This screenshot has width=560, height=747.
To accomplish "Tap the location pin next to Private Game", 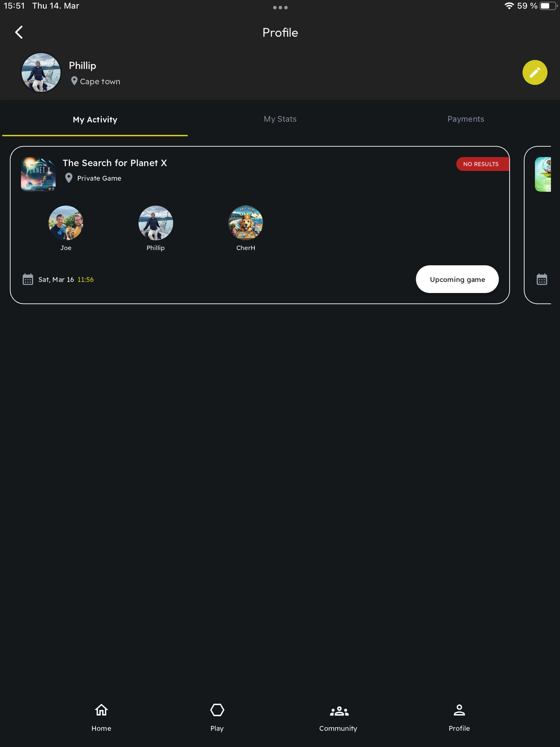I will tap(69, 178).
